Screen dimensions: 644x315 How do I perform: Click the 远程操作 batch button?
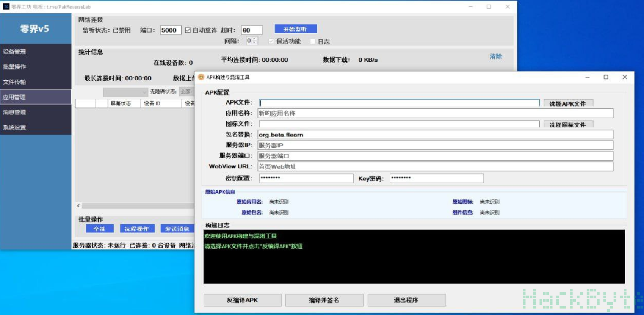tap(137, 229)
